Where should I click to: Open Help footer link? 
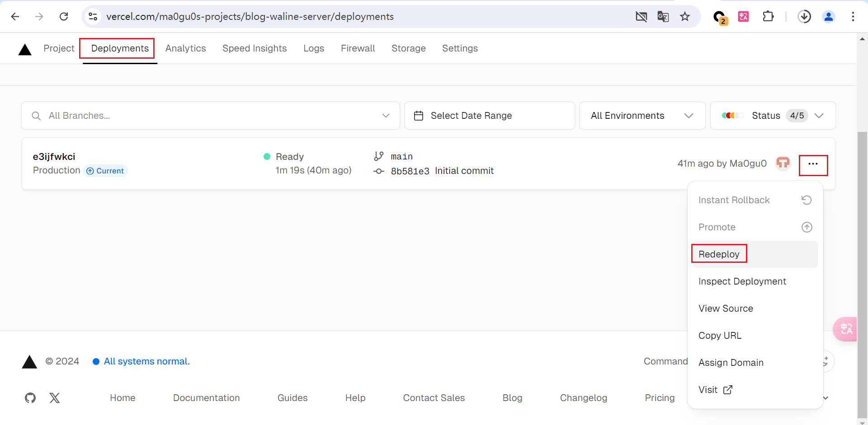(355, 398)
